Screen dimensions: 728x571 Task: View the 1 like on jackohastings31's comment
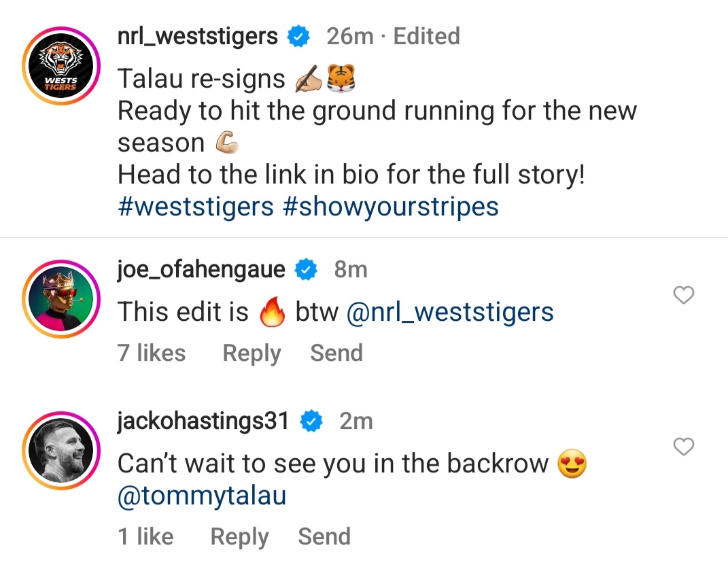(x=145, y=536)
